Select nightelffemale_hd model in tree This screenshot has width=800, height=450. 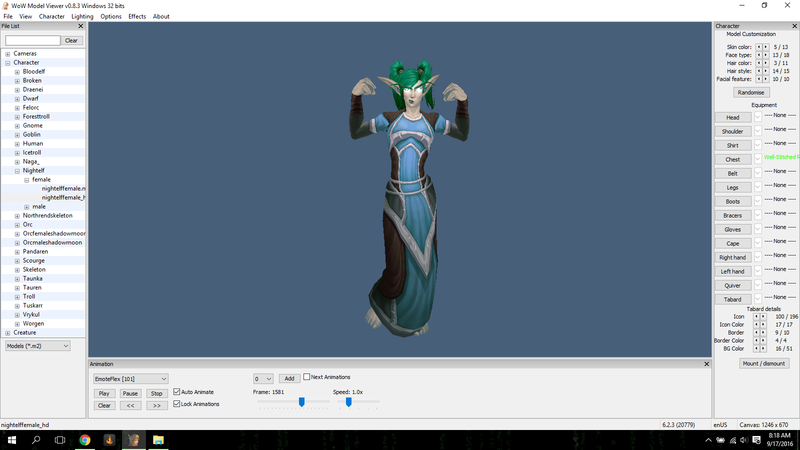click(x=63, y=197)
